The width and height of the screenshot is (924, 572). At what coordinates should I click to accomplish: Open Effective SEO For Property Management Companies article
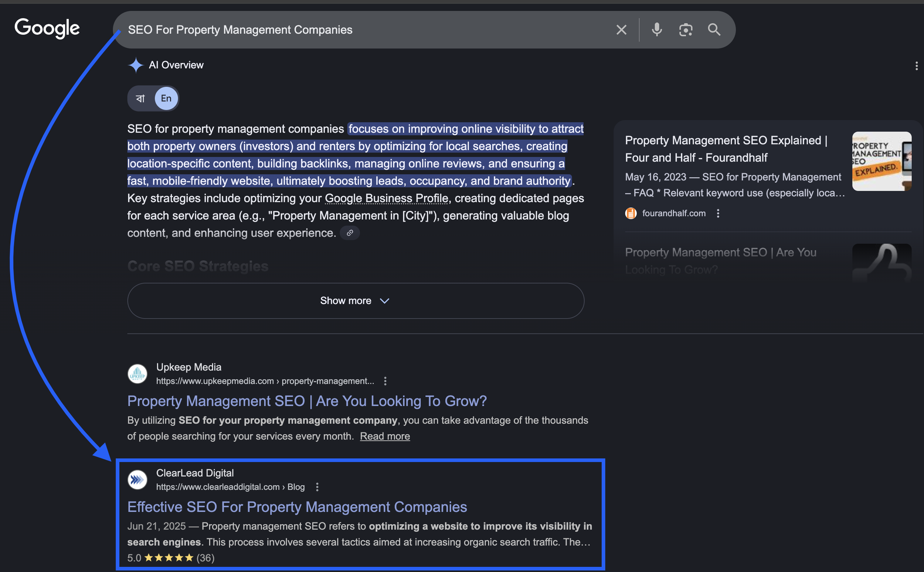297,507
